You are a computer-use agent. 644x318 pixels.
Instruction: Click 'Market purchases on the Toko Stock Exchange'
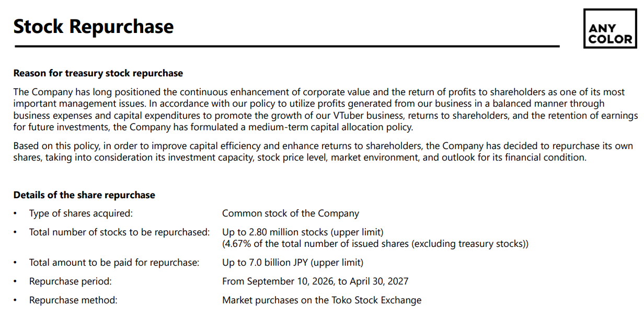[321, 300]
